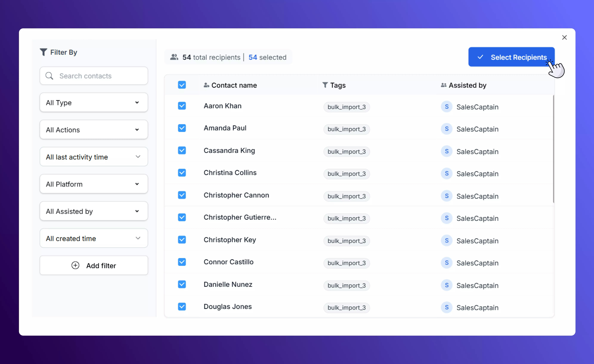Expand the All Assisted by dropdown

click(x=94, y=211)
